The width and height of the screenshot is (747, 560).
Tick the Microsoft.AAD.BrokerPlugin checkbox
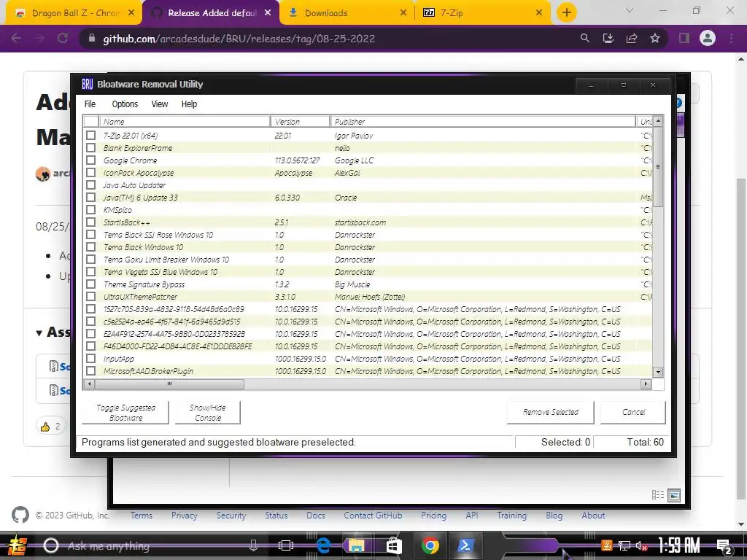tap(90, 370)
